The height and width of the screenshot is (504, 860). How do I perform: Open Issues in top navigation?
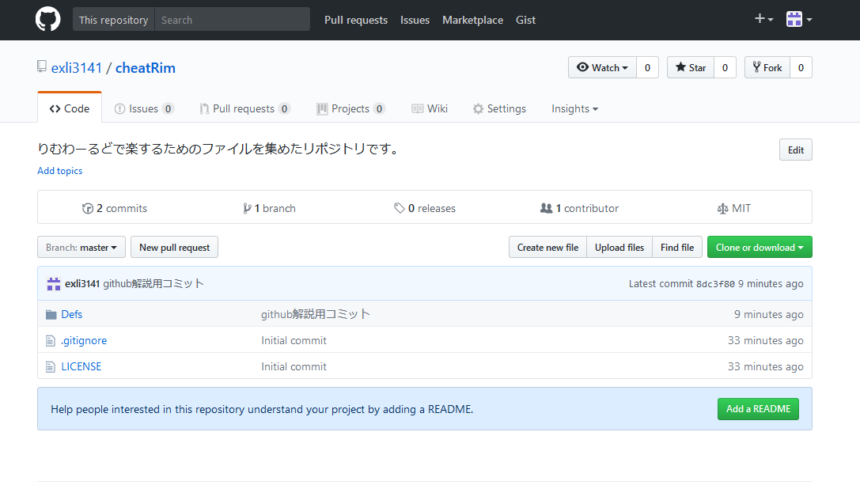[x=415, y=20]
